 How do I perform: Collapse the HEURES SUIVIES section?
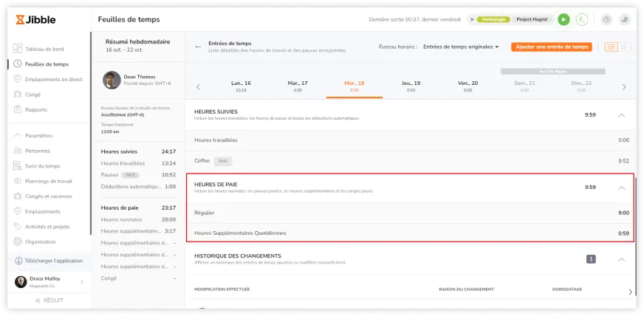pos(621,115)
